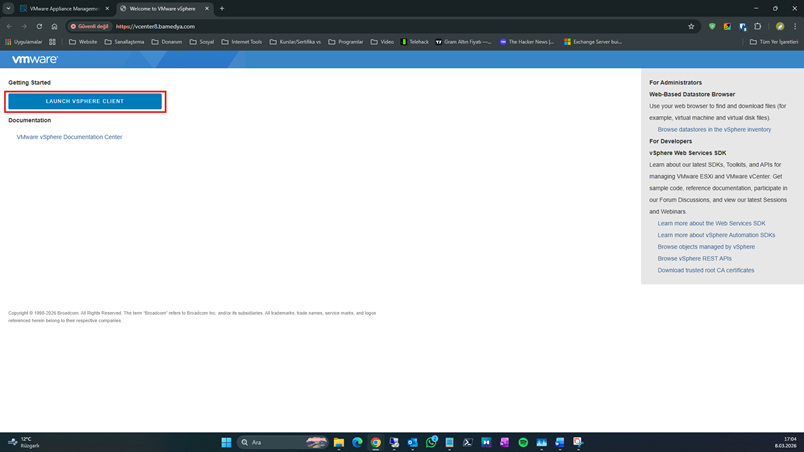804x452 pixels.
Task: Open the Chrome three-dot menu
Action: pos(795,26)
